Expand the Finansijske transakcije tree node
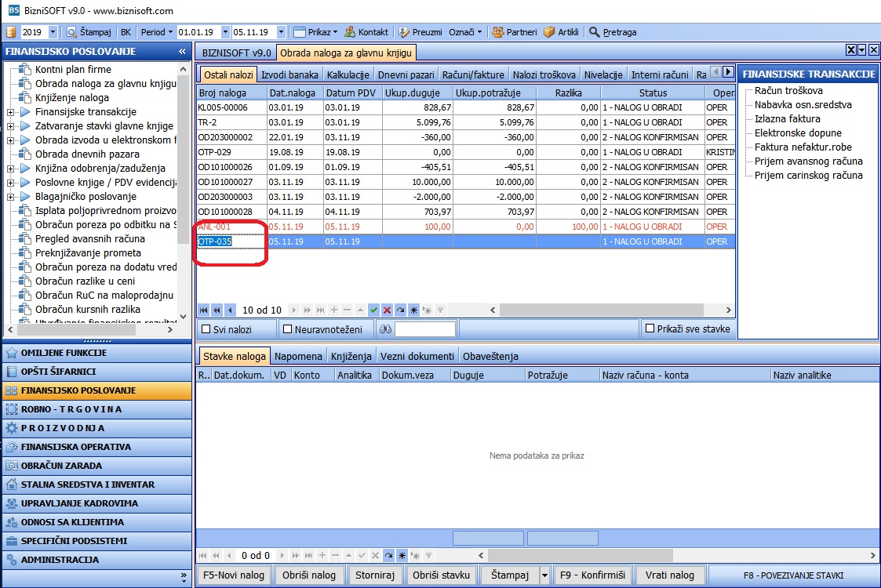Viewport: 881px width, 588px height. point(10,112)
